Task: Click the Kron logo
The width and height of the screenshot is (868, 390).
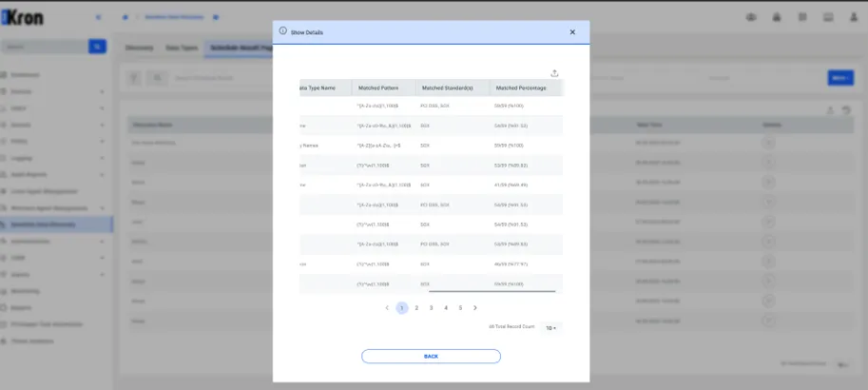Action: pyautogui.click(x=22, y=17)
